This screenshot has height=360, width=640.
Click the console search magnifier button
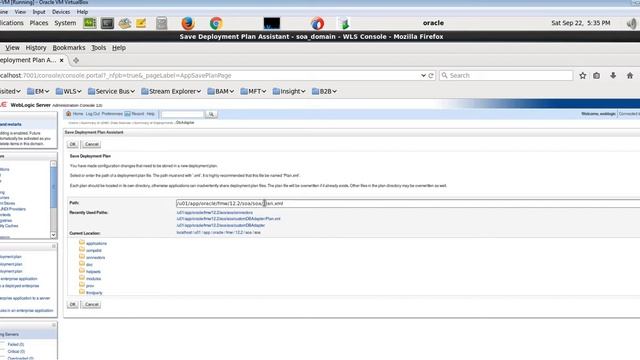211,114
